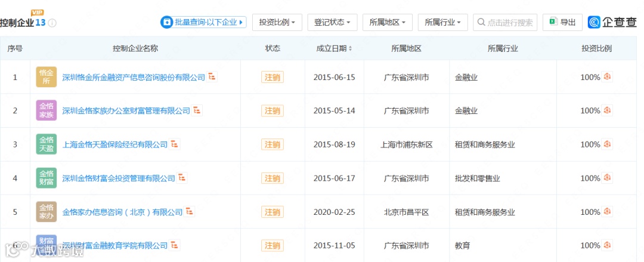Image resolution: width=644 pixels, height=262 pixels.
Task: Open the 所属地区 filter dropdown
Action: pos(388,22)
